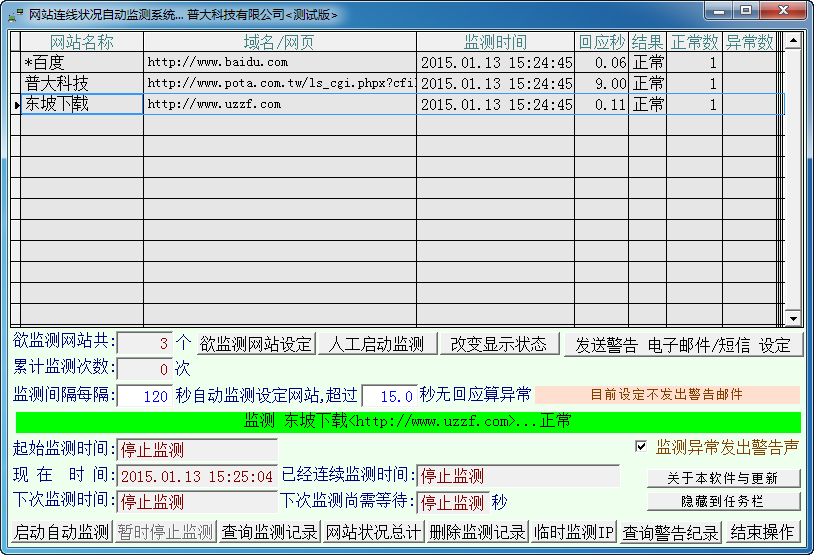
Task: Click 人工启动监测 button
Action: click(376, 344)
